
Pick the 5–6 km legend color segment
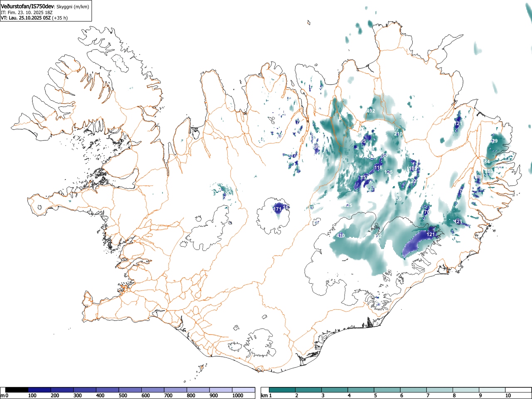[387, 390]
